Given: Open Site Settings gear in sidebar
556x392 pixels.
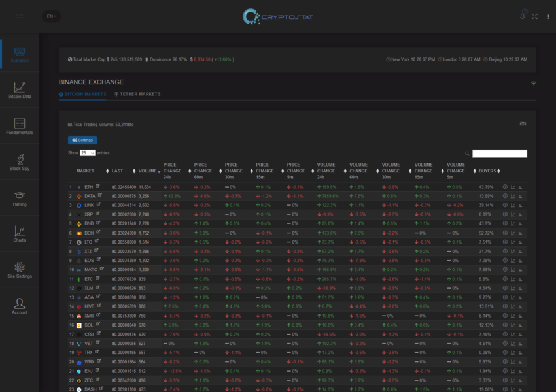Looking at the screenshot, I should click(20, 270).
